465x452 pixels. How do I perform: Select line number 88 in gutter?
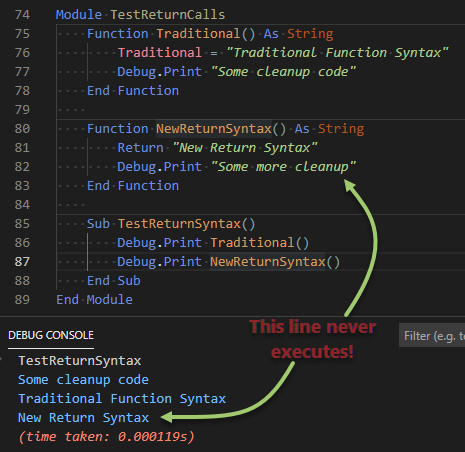[x=22, y=281]
